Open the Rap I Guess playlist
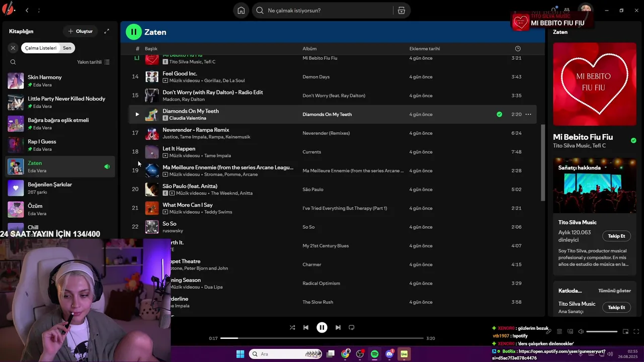644x362 pixels. tap(60, 145)
